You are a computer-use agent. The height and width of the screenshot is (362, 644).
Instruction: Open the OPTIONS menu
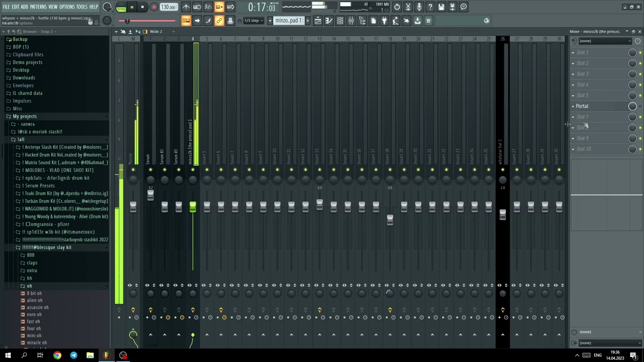click(x=67, y=7)
